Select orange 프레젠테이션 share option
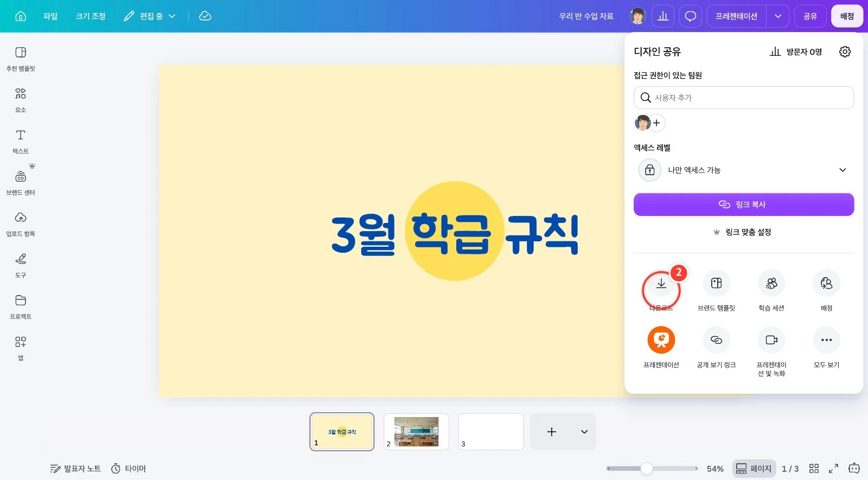This screenshot has width=868, height=480. click(661, 347)
